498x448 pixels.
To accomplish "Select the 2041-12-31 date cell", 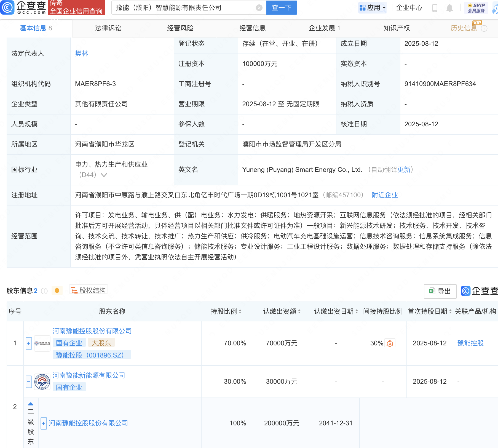I will [336, 423].
